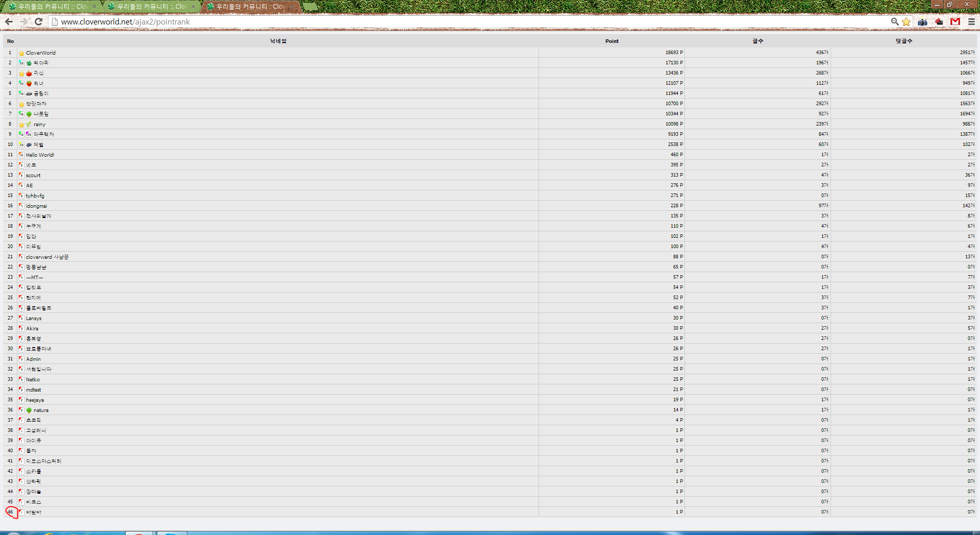Click the zoom magnifier icon in address bar
This screenshot has height=535, width=980.
[x=894, y=21]
